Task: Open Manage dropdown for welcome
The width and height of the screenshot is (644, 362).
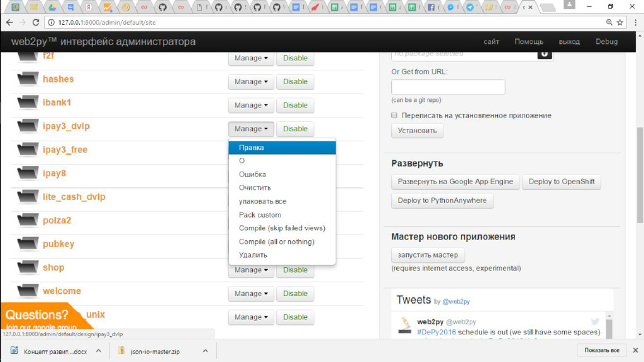Action: (251, 293)
